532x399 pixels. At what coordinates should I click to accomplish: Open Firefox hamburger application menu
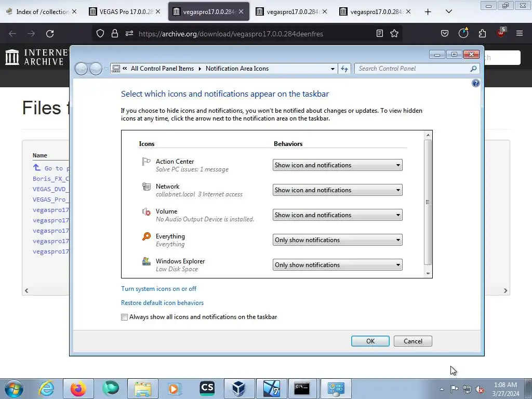click(519, 33)
